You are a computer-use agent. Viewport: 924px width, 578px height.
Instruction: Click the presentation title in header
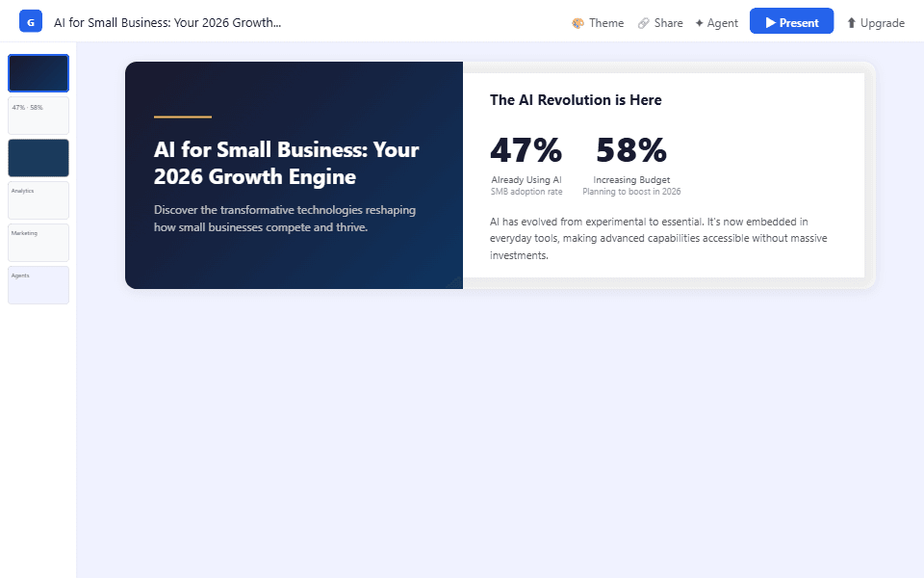point(167,22)
